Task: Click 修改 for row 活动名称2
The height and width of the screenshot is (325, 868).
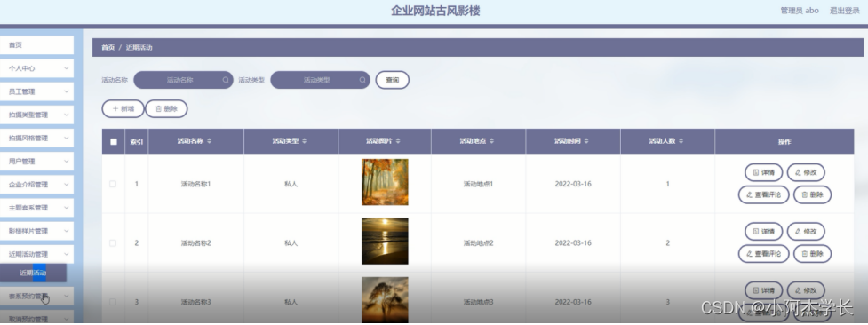Action: tap(806, 232)
